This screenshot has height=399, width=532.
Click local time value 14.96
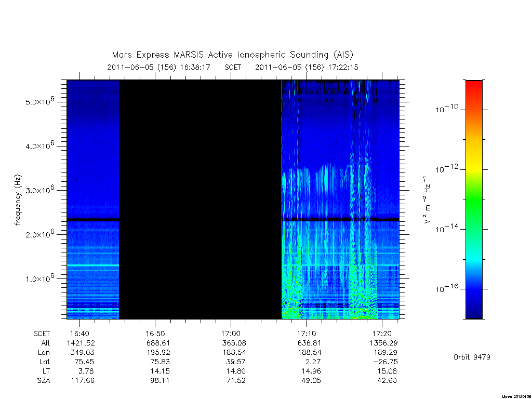click(311, 371)
